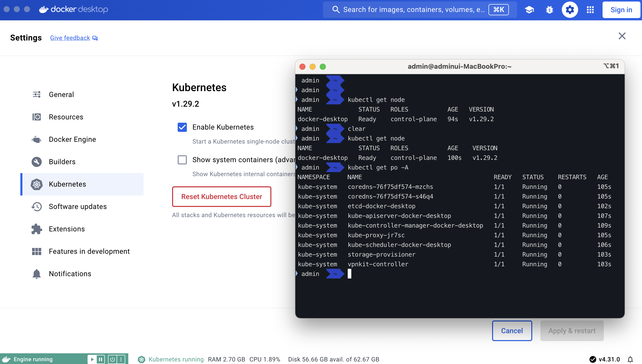Click kube-scheduler-docker-desktop in terminal output

(399, 245)
